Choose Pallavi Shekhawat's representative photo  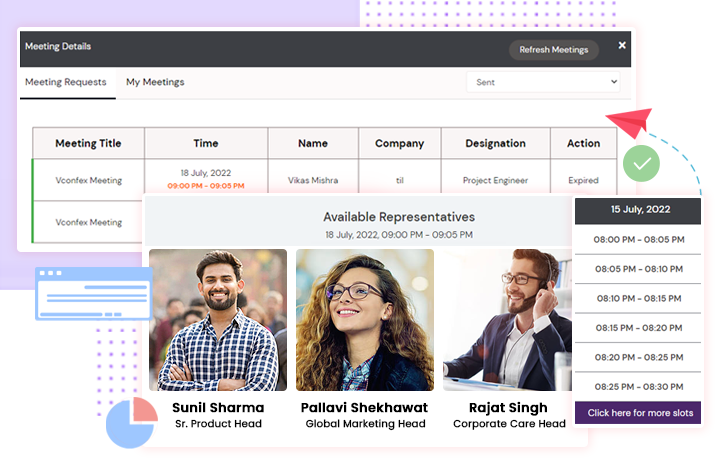pyautogui.click(x=365, y=320)
